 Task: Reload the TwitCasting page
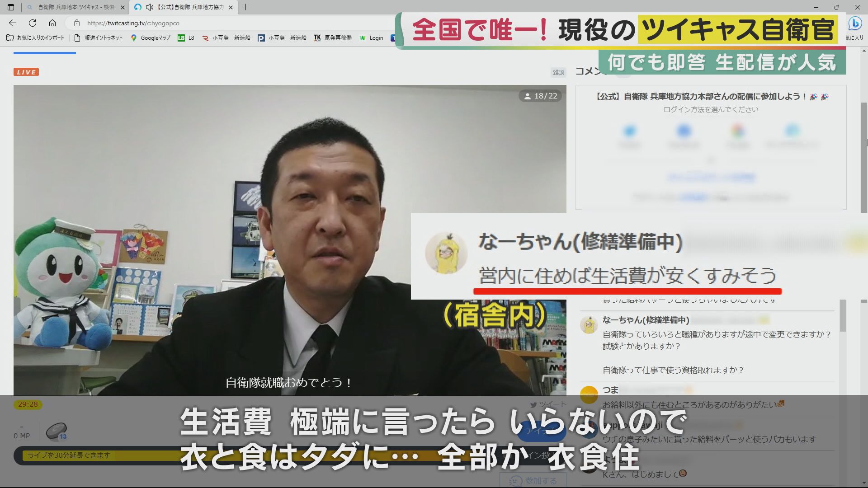[x=33, y=23]
